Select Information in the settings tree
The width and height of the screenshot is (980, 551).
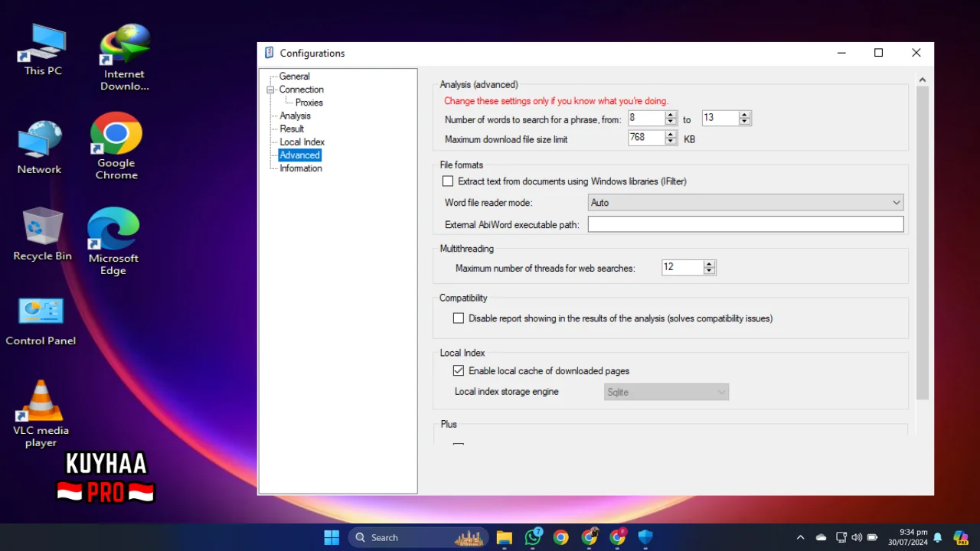(x=301, y=168)
